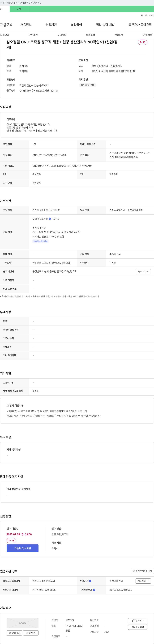Click the job title 삼오정밀 CNC 조작원 heading

[x=62, y=44]
